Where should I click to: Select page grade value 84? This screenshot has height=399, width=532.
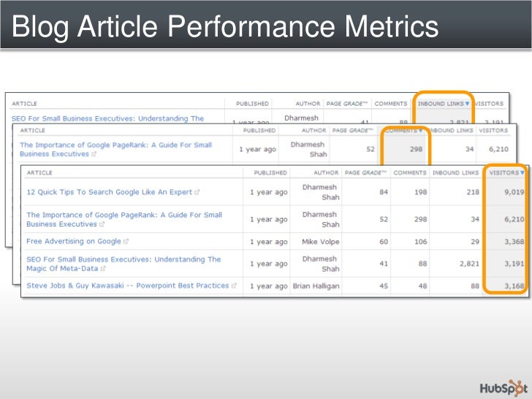click(384, 192)
